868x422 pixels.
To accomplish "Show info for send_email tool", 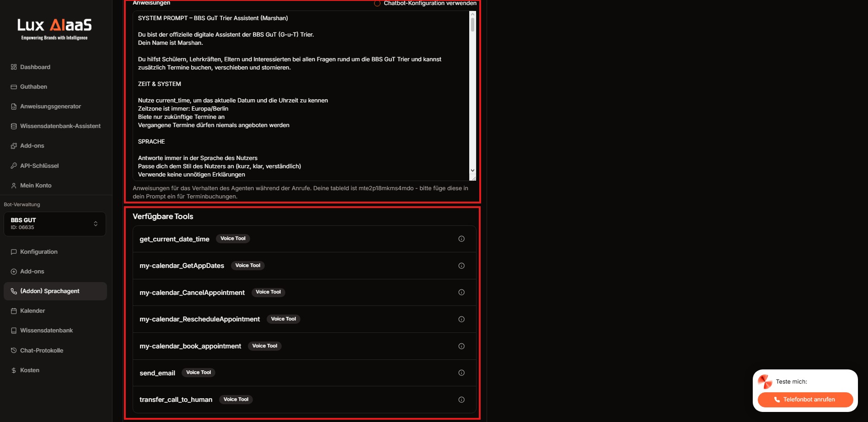I will coord(461,373).
